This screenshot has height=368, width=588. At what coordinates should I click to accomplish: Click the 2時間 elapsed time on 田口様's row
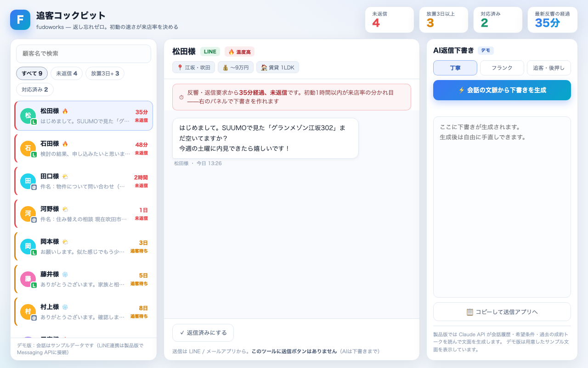click(141, 178)
